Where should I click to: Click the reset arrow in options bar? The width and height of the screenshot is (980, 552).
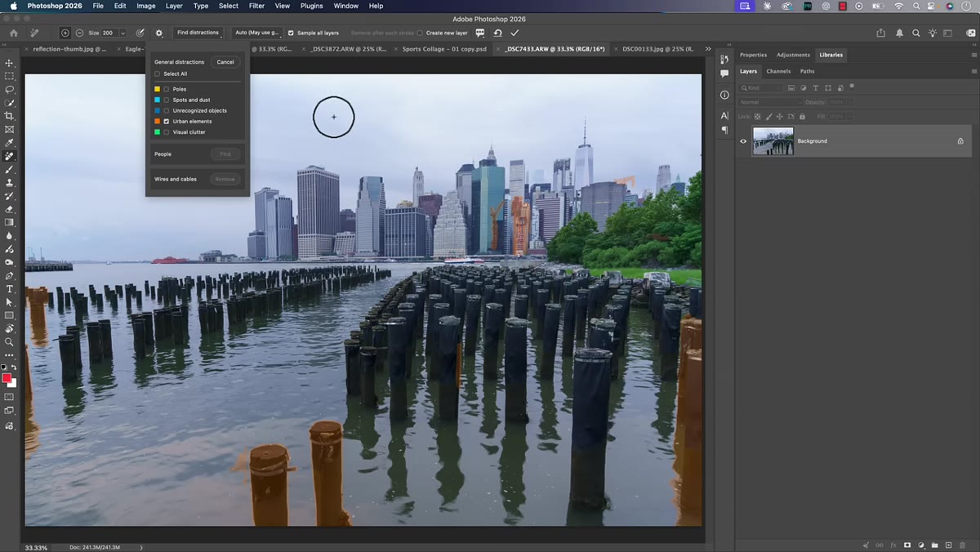point(497,33)
